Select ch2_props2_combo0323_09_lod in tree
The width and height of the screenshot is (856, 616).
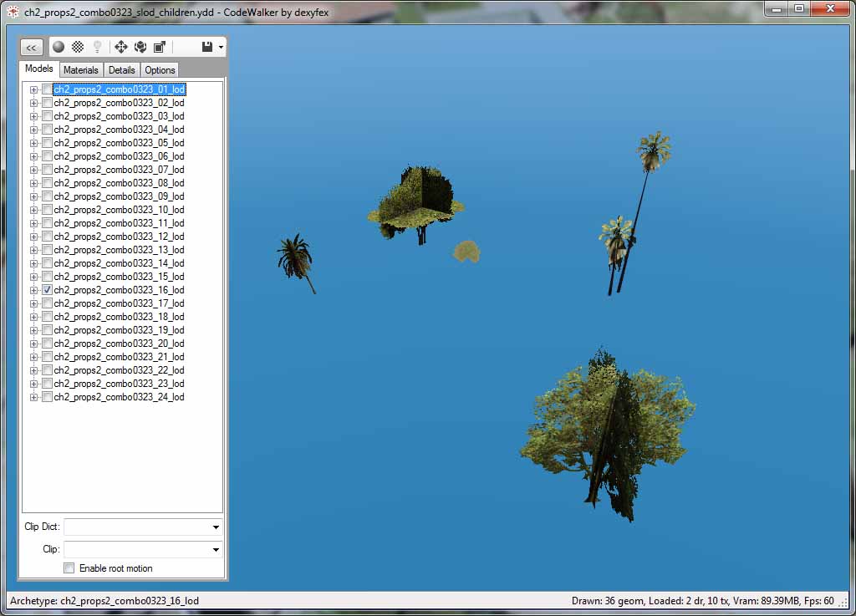[119, 196]
